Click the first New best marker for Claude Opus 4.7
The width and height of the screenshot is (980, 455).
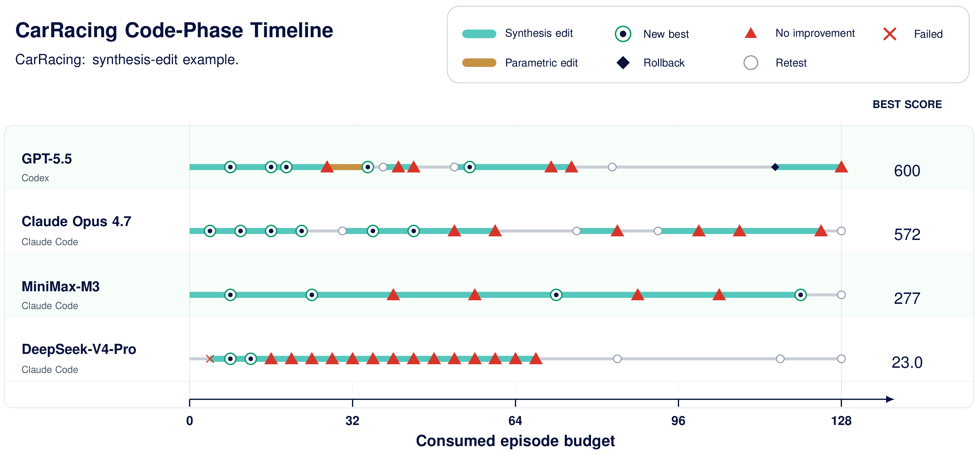(210, 231)
